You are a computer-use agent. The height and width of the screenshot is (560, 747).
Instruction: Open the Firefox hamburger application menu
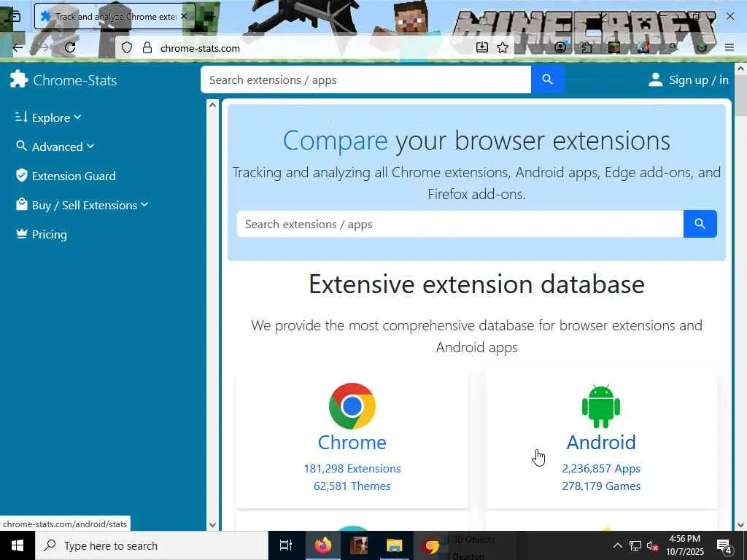[729, 47]
